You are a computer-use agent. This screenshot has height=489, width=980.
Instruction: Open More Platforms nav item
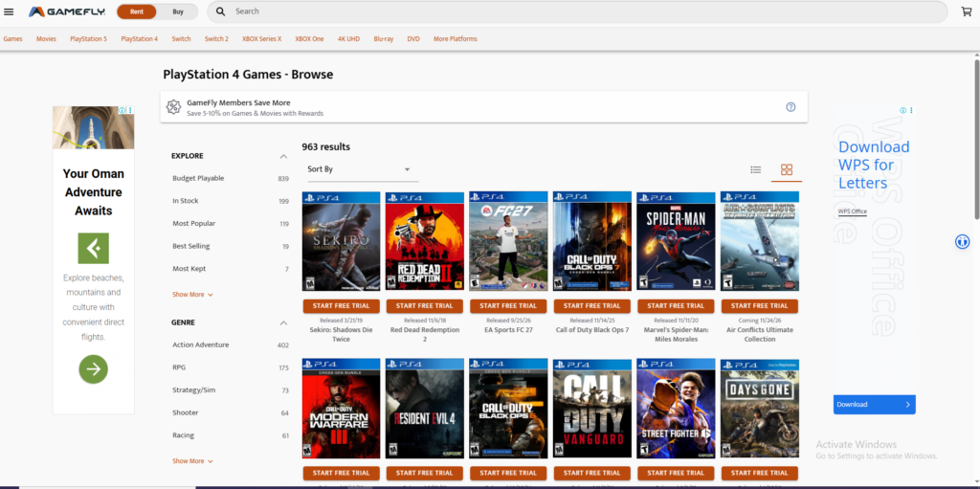(x=455, y=39)
